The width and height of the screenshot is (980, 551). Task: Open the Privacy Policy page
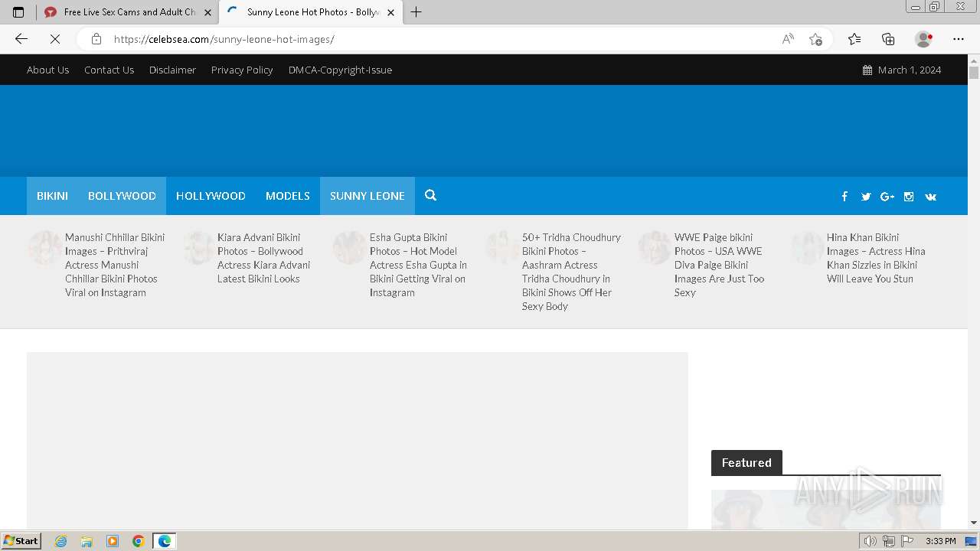tap(242, 70)
